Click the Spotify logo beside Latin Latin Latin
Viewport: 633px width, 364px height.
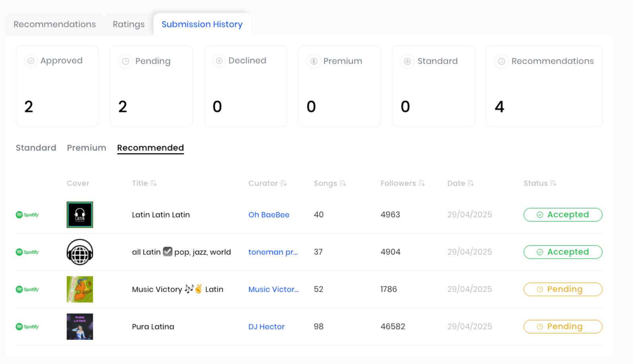pyautogui.click(x=27, y=215)
